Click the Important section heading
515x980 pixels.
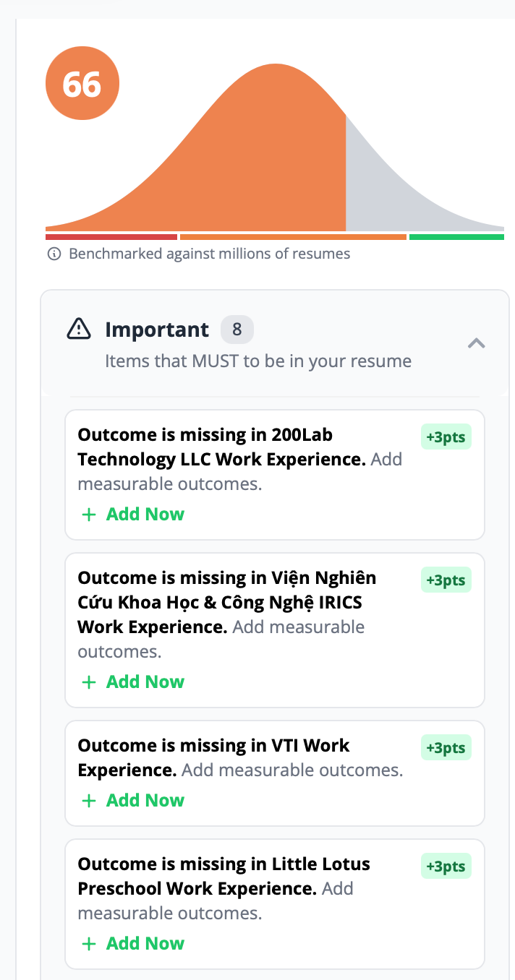pos(157,330)
